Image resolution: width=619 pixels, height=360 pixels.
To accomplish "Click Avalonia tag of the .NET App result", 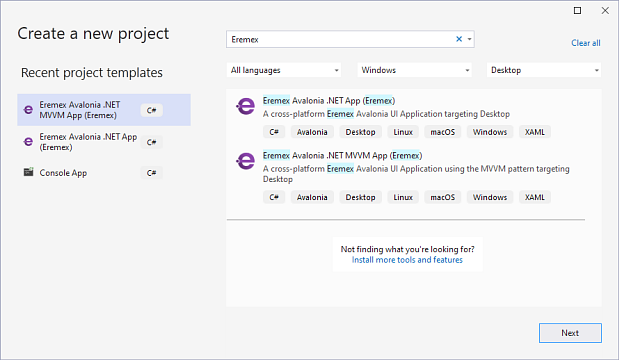I will [312, 132].
